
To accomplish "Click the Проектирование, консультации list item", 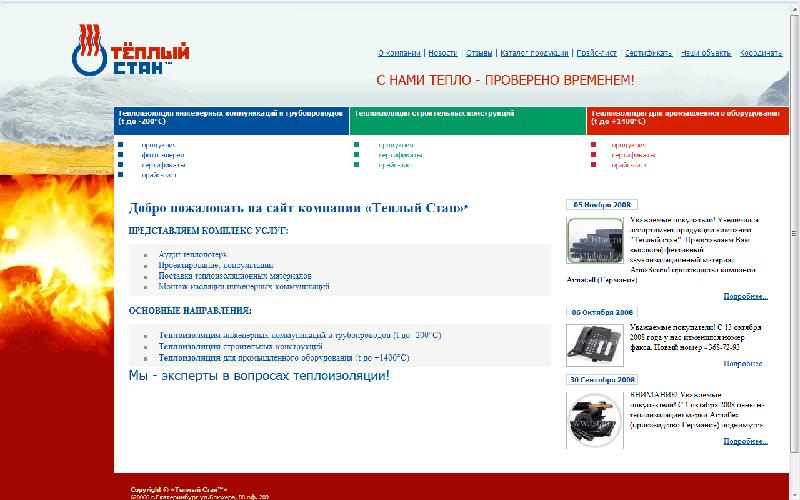I will (x=216, y=265).
